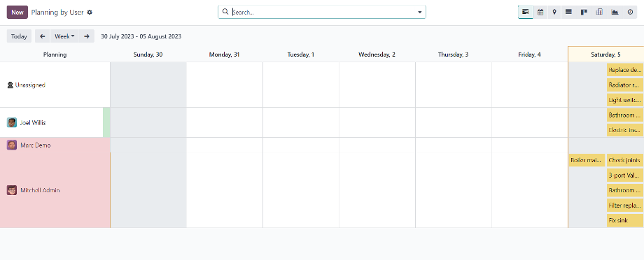The image size is (644, 260).
Task: Open the settings gear beside Planning by User
Action: pos(90,13)
